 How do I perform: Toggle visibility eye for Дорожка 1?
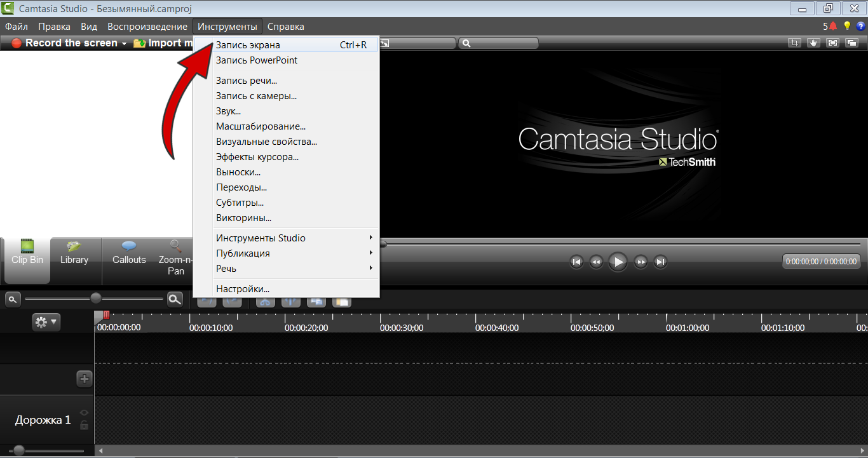click(84, 413)
